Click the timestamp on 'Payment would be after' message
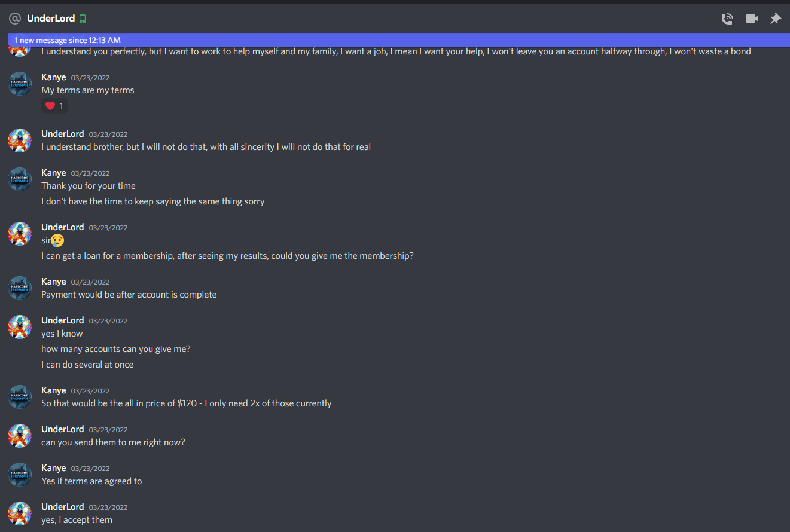790x532 pixels. point(90,282)
